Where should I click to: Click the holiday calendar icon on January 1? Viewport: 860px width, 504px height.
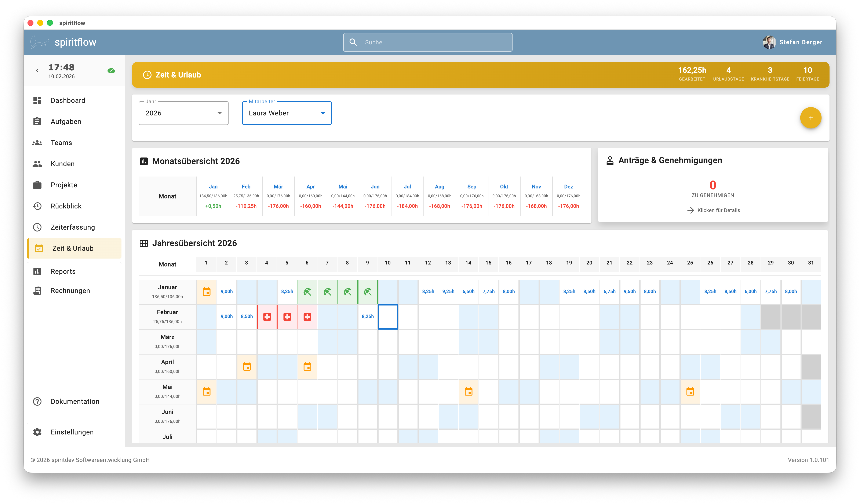point(207,292)
